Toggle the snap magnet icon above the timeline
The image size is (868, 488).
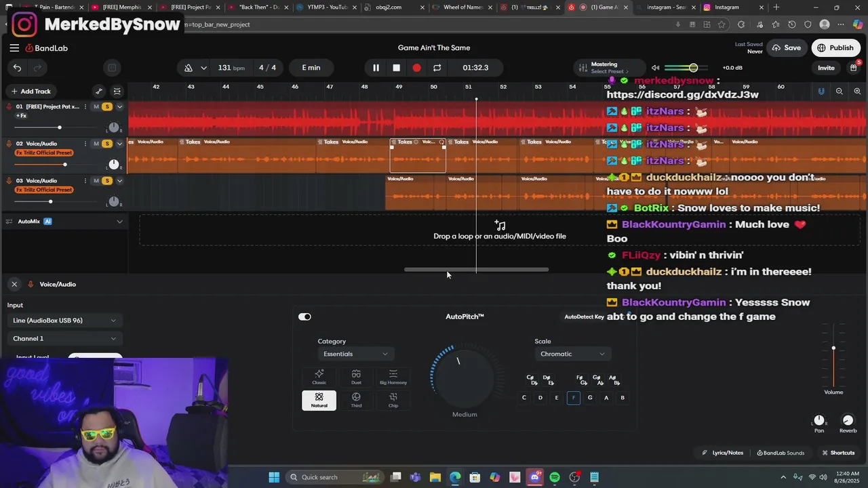[x=821, y=91]
